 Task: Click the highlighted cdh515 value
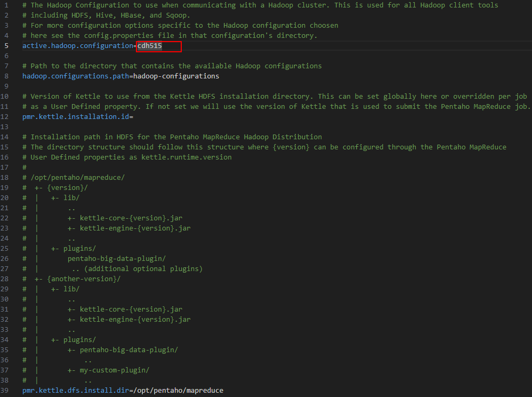pyautogui.click(x=150, y=46)
